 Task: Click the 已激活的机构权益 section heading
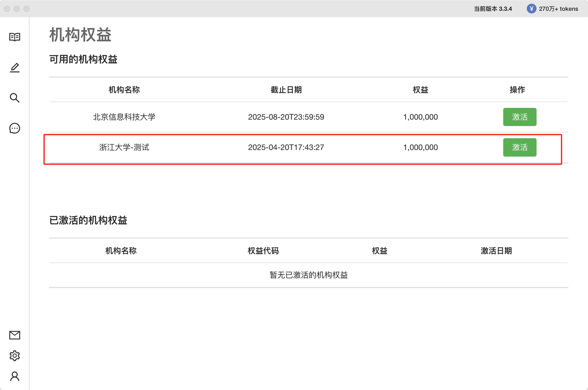click(88, 220)
